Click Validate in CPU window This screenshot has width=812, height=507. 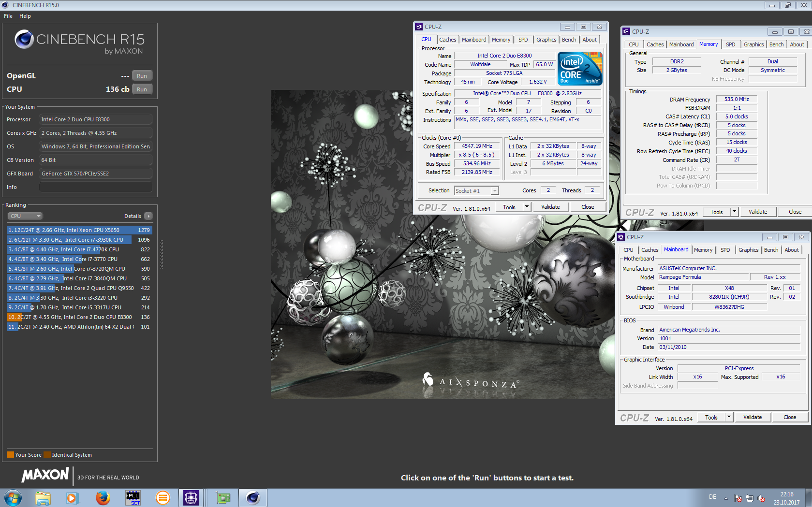tap(550, 207)
